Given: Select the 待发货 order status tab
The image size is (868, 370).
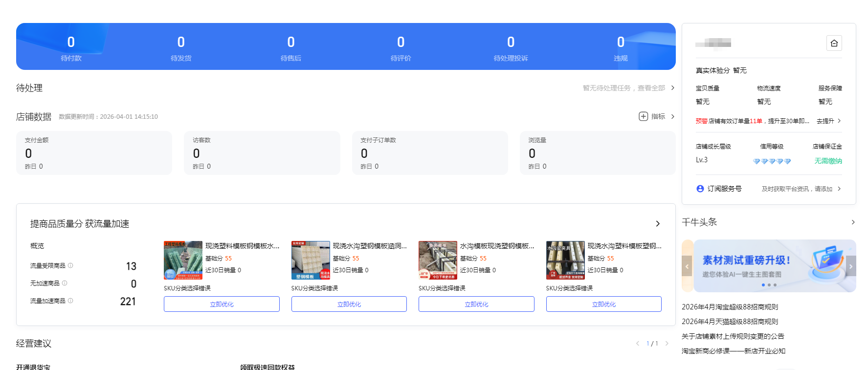Looking at the screenshot, I should (181, 48).
